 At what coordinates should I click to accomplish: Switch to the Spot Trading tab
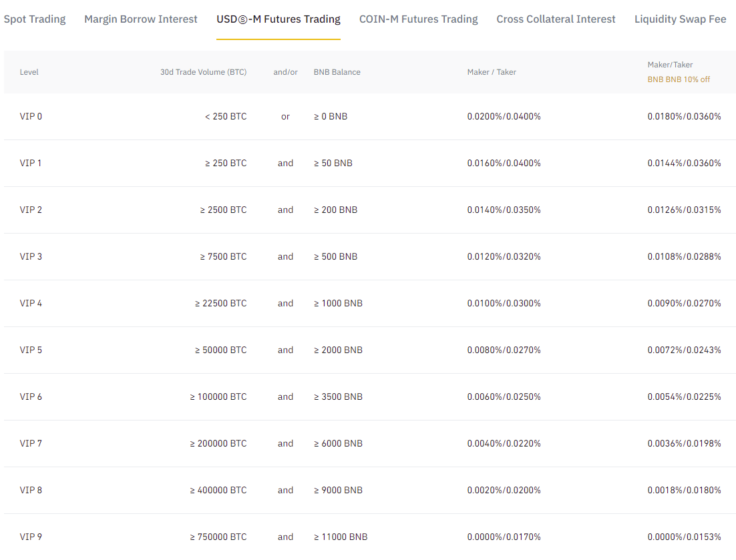35,19
